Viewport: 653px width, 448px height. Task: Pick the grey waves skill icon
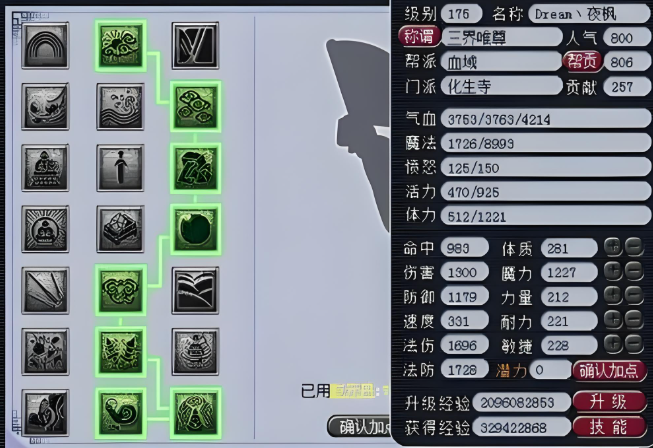click(x=120, y=107)
